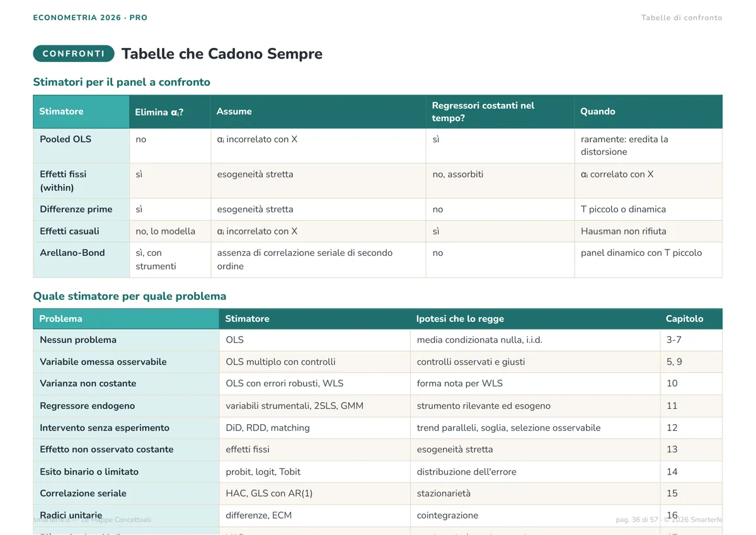Select the heading "Stimatori per il panel a confronto"
The width and height of the screenshot is (756, 535).
(122, 82)
